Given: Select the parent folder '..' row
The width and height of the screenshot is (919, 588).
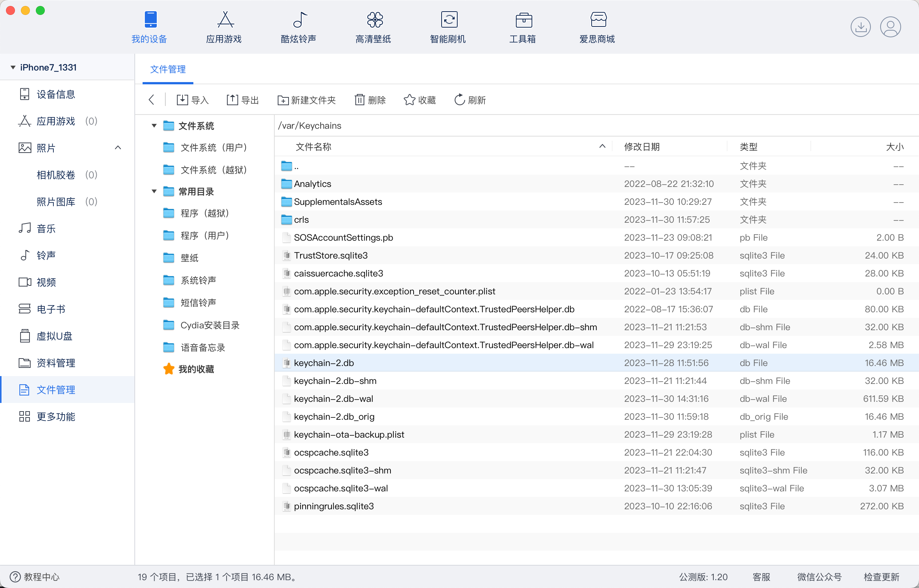Looking at the screenshot, I should click(x=596, y=166).
